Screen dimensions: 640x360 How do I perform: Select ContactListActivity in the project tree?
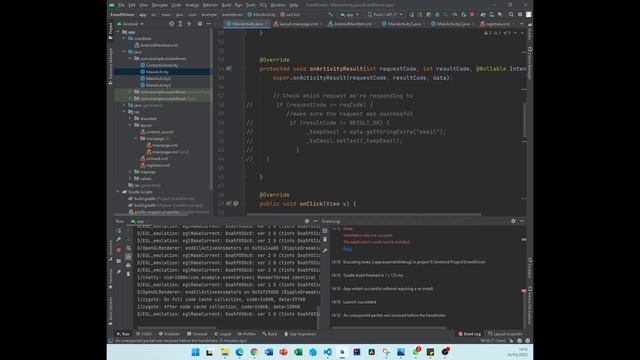pos(162,65)
